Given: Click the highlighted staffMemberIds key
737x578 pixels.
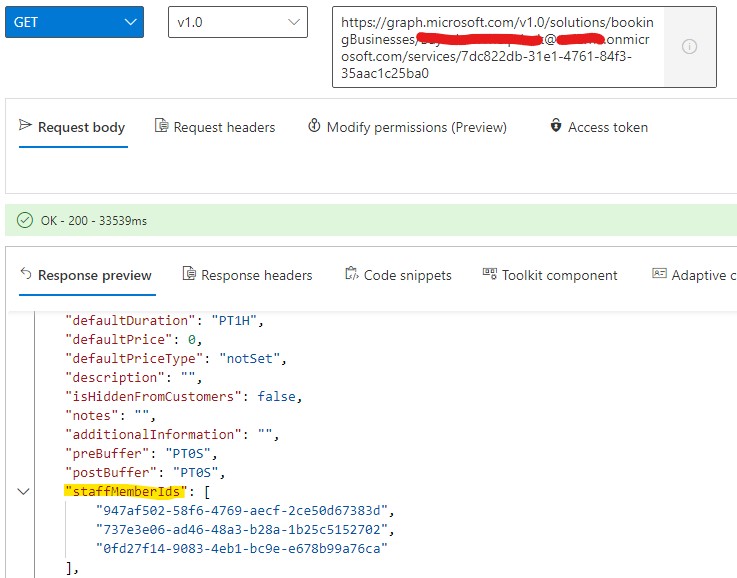Looking at the screenshot, I should [x=125, y=492].
